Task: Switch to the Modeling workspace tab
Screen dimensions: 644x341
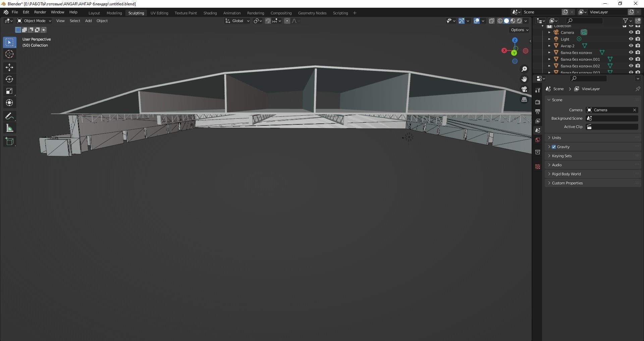Action: pos(114,13)
